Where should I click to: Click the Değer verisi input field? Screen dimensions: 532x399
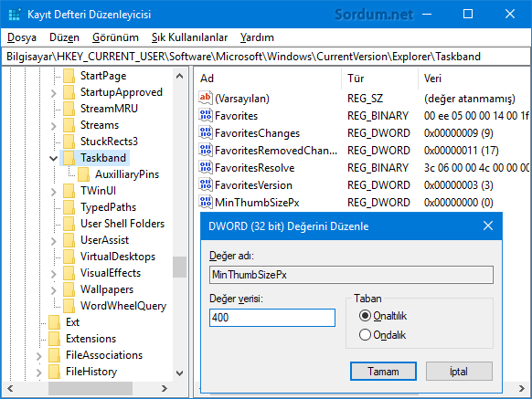(x=272, y=318)
